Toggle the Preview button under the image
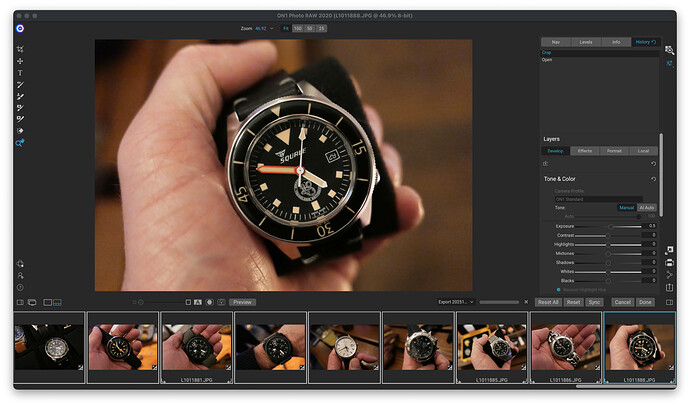 [x=242, y=301]
